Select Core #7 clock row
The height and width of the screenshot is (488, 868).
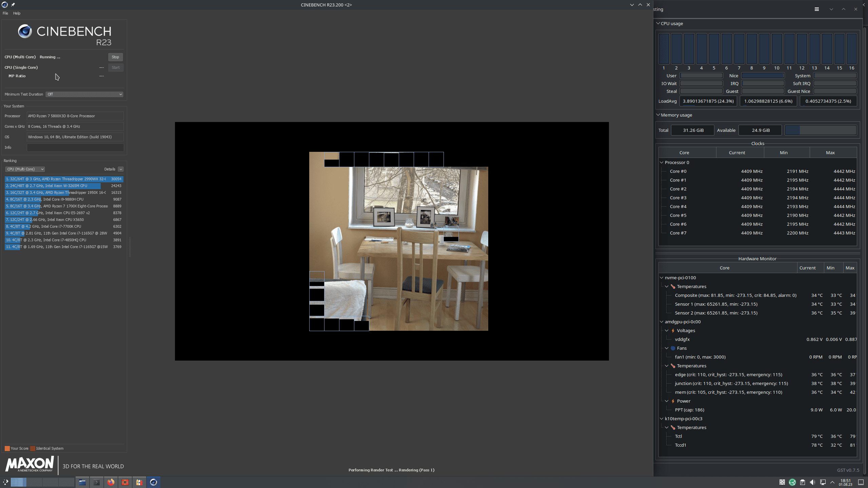tap(758, 233)
